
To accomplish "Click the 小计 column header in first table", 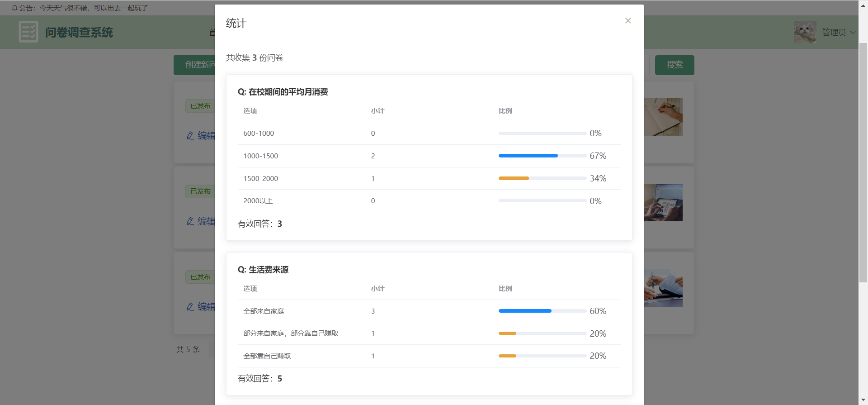I will [377, 111].
